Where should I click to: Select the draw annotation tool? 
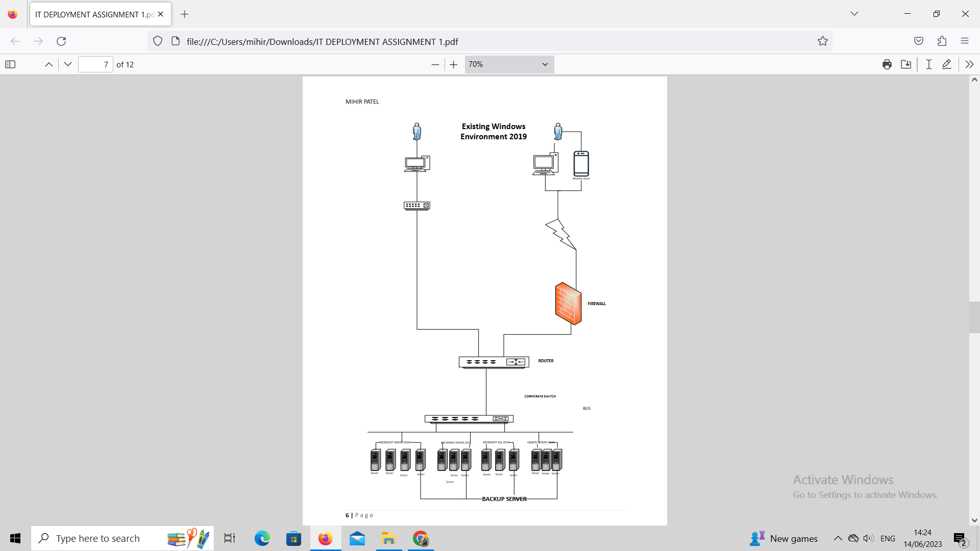pos(947,64)
